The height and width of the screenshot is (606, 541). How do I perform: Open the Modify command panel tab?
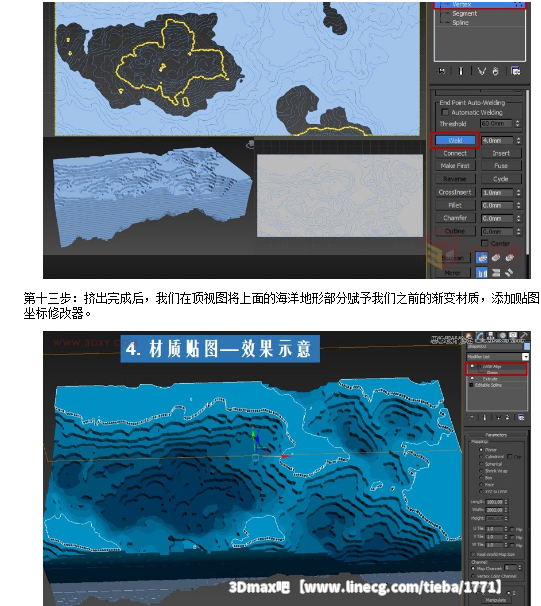point(480,337)
